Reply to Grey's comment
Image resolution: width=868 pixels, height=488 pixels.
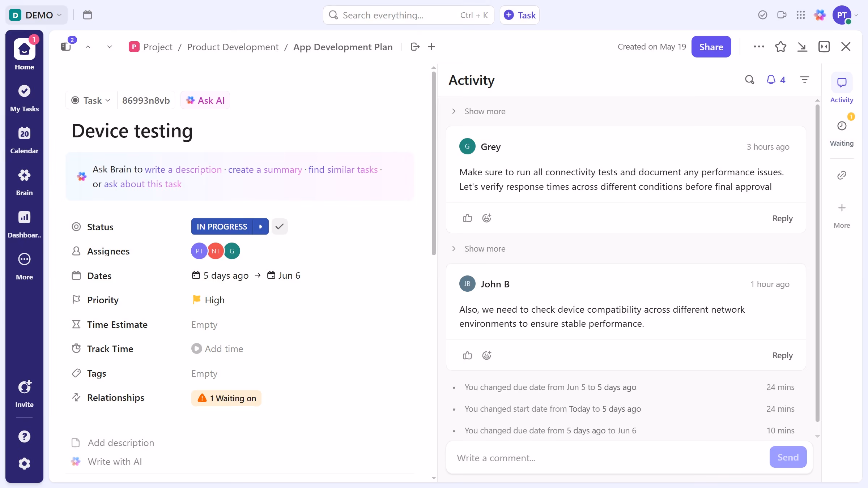[x=783, y=218]
